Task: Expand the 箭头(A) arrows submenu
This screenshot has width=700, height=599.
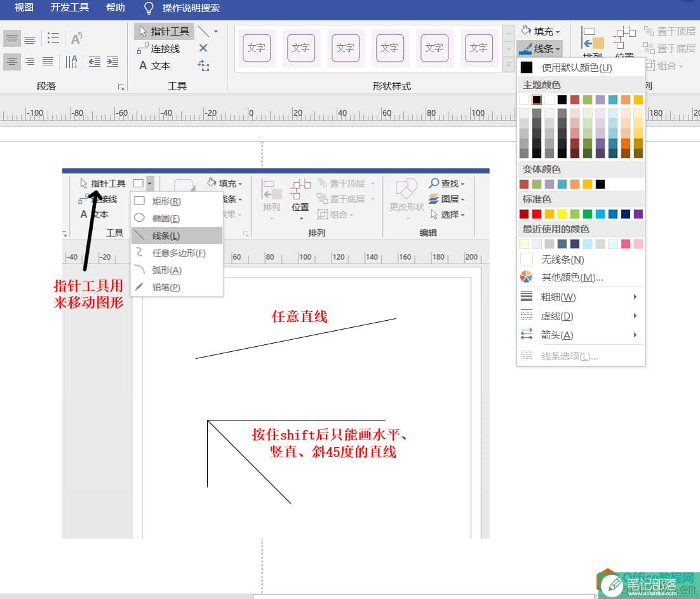Action: pyautogui.click(x=581, y=335)
